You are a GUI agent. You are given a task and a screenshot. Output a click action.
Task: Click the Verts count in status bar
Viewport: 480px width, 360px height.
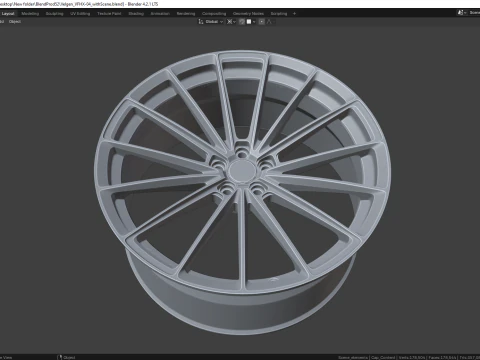412,357
